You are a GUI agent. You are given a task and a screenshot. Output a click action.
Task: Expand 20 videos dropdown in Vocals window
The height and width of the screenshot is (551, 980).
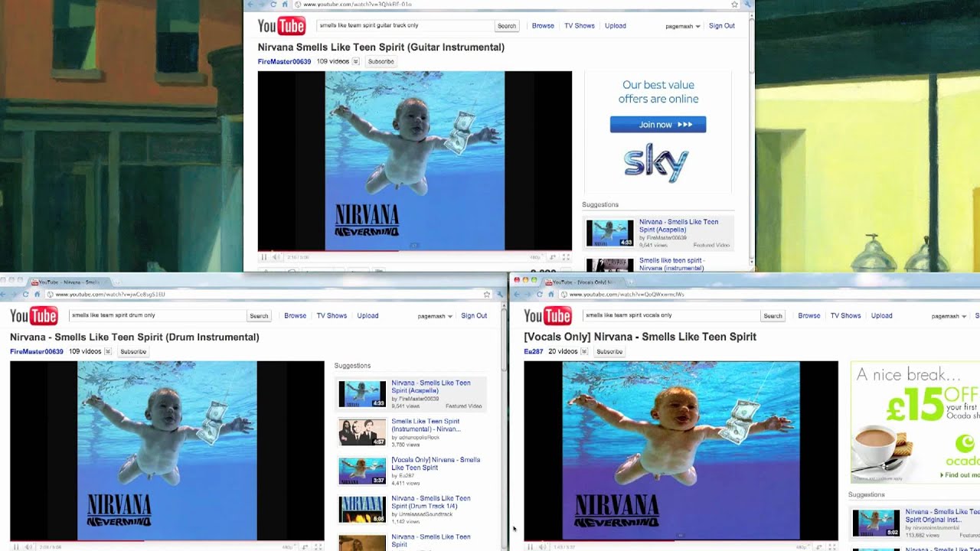[584, 352]
